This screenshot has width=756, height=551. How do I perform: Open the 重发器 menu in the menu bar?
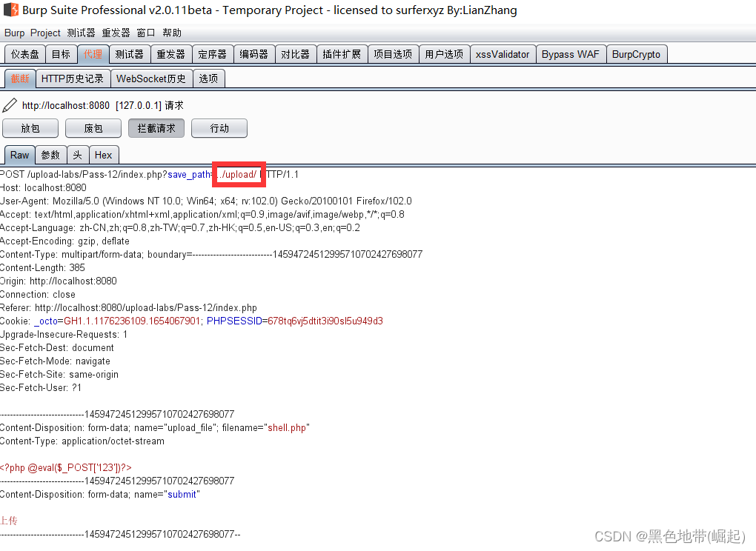[116, 33]
